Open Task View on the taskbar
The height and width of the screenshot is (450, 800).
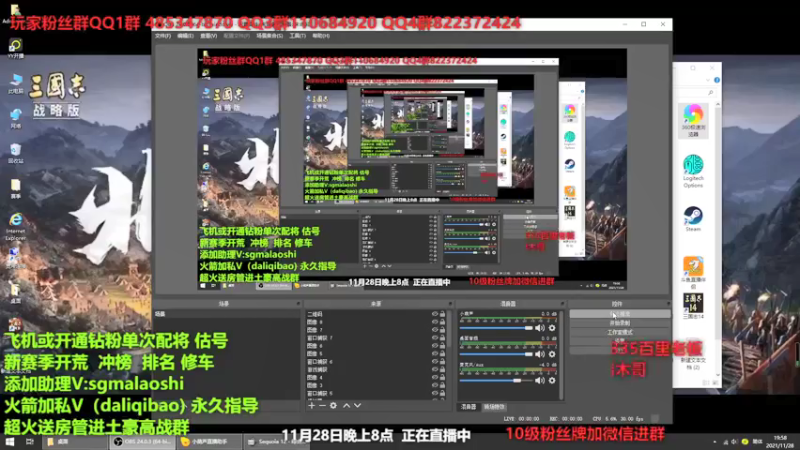click(30, 442)
